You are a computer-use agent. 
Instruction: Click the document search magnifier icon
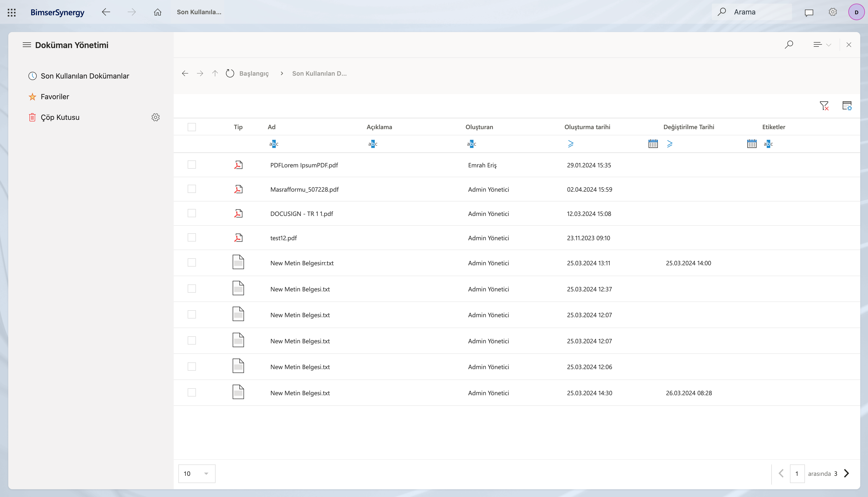[x=789, y=44]
